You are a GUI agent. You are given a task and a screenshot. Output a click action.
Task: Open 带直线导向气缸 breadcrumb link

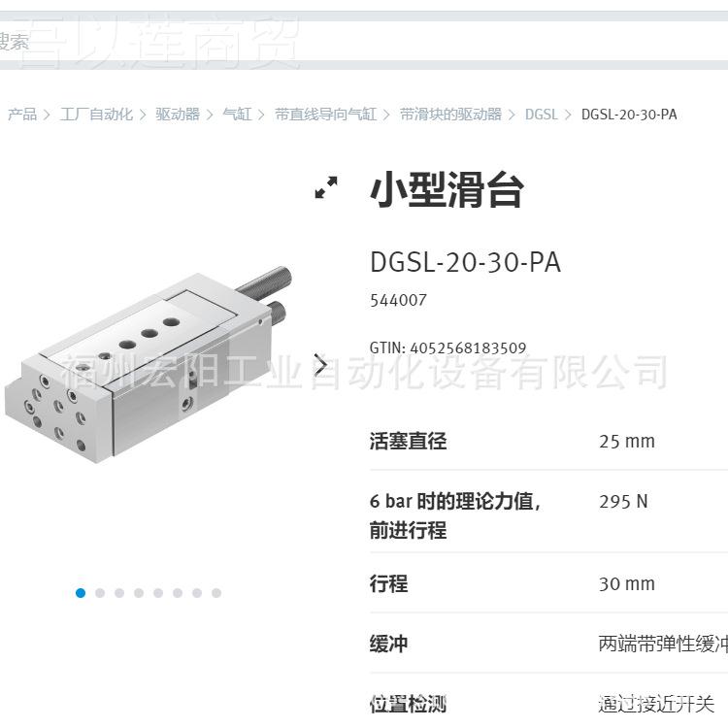325,115
